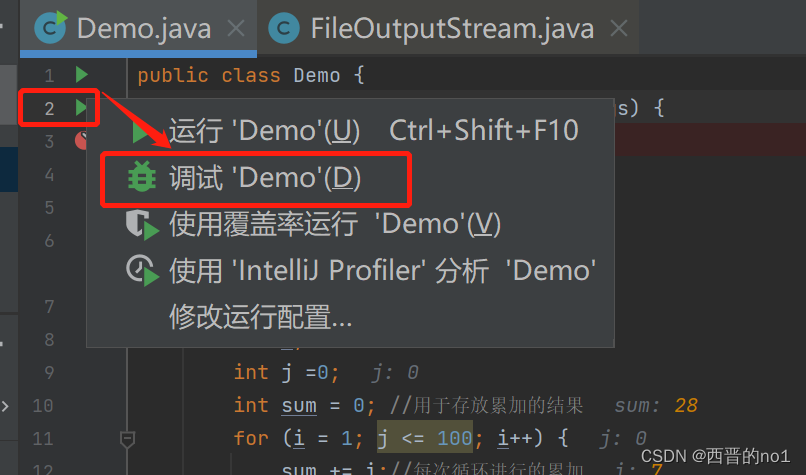Click the Demo.java class file icon
The image size is (806, 475).
(x=50, y=27)
